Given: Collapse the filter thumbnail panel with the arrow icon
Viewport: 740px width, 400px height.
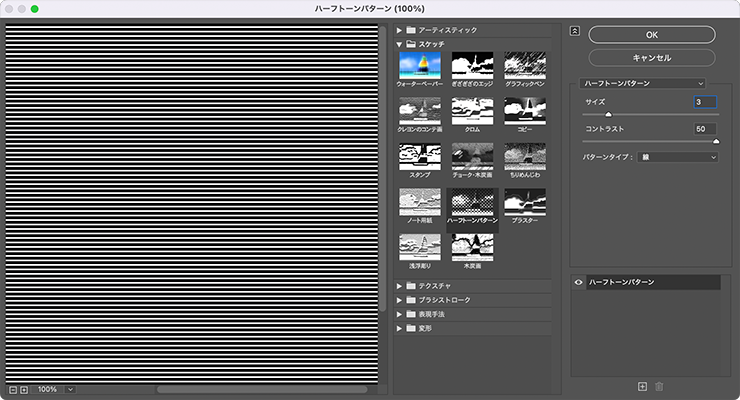Looking at the screenshot, I should (x=574, y=30).
